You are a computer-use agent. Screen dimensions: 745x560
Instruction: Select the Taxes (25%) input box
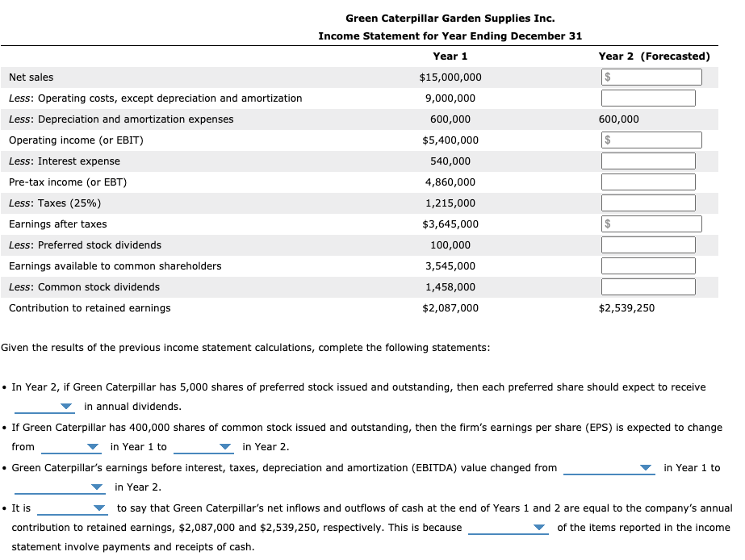tap(647, 202)
